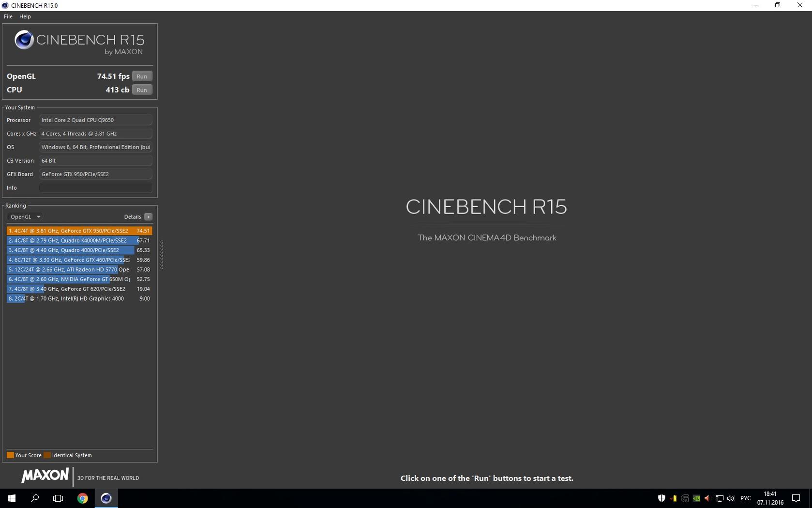This screenshot has width=812, height=508.
Task: Click the 74.51 fps OpenGL score
Action: pyautogui.click(x=113, y=76)
